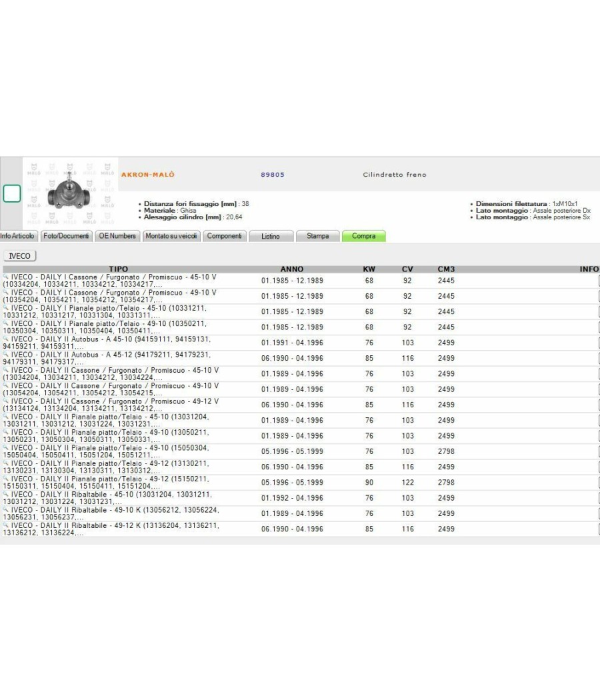Click the TIPO column header

pos(118,269)
